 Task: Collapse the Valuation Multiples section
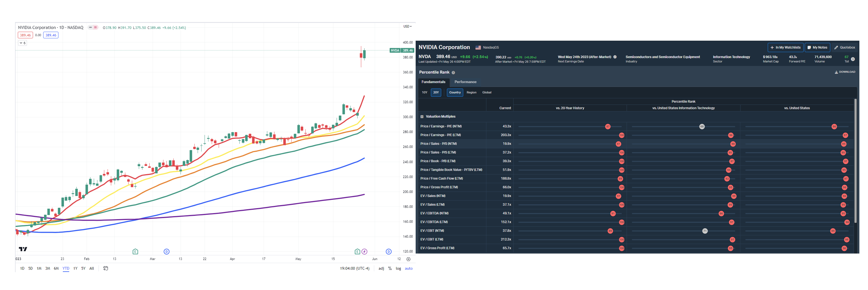(422, 116)
